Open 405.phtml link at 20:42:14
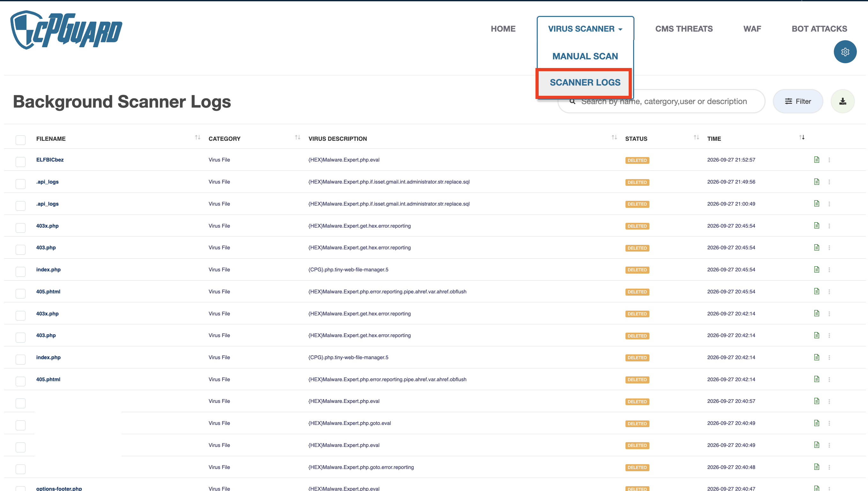The width and height of the screenshot is (868, 491). [x=48, y=379]
